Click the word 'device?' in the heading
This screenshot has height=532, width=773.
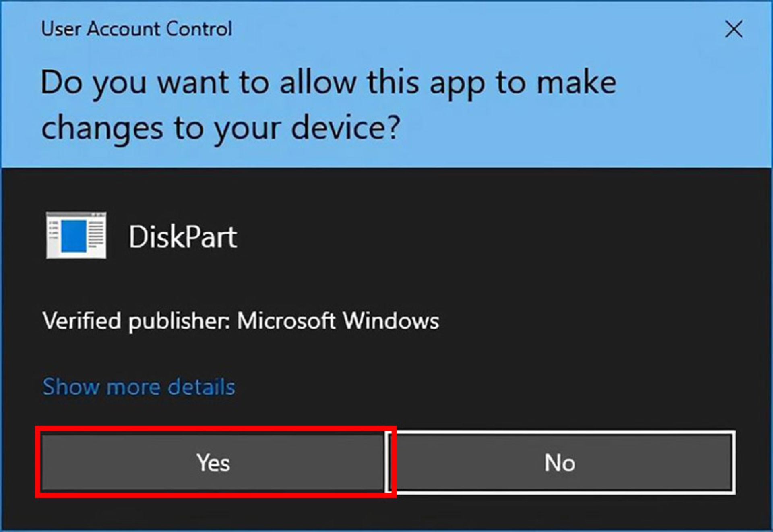click(x=345, y=128)
